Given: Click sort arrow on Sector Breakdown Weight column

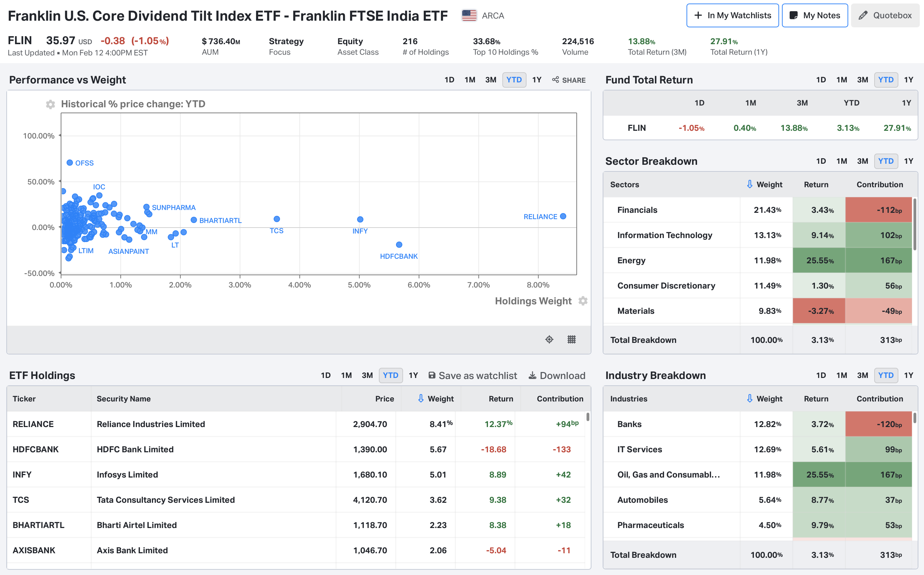Looking at the screenshot, I should click(x=749, y=184).
